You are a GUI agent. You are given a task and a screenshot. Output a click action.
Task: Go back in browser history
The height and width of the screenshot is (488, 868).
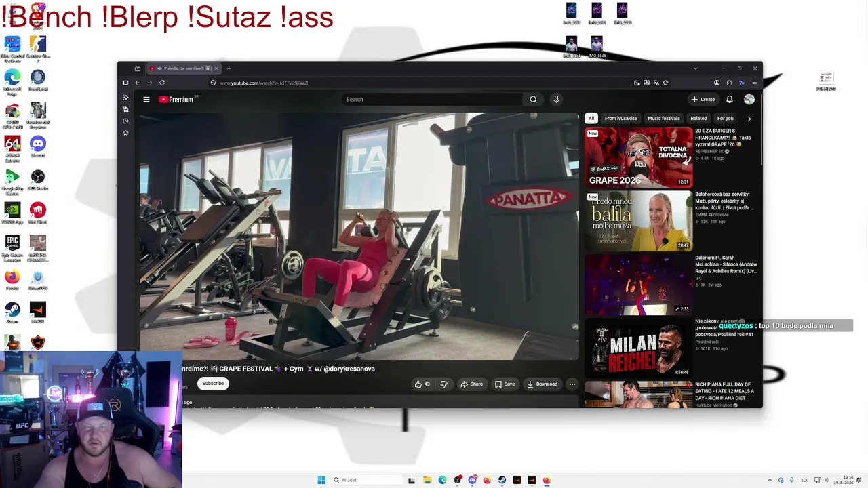[138, 83]
